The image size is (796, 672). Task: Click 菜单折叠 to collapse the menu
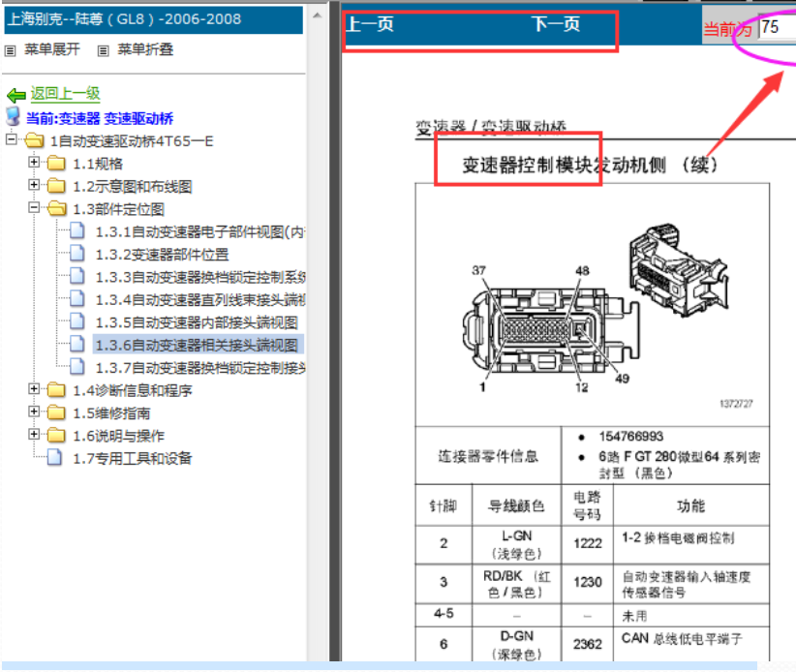click(145, 49)
